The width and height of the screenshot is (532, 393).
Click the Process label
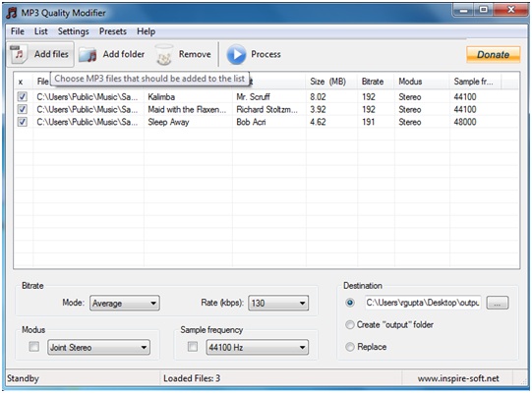click(266, 54)
